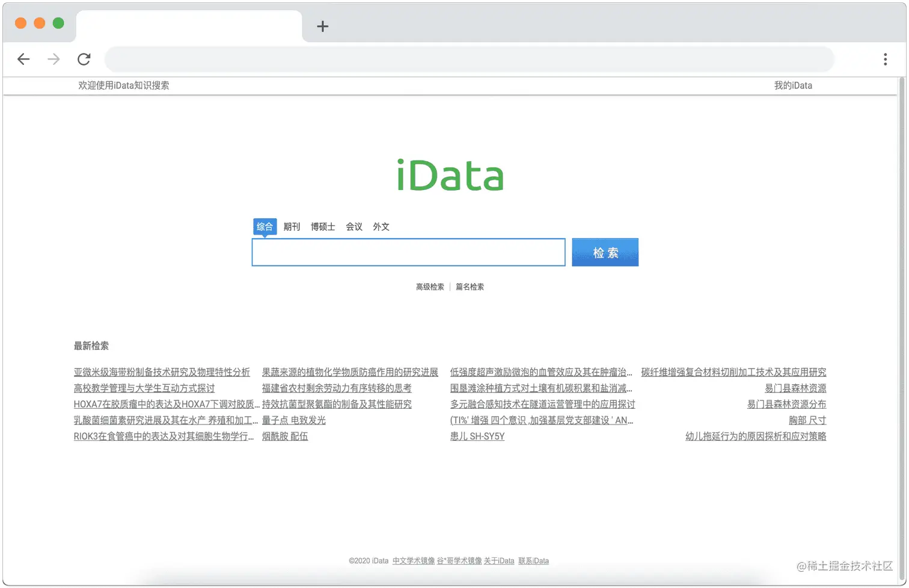Screen dimensions: 909x588
Task: Click the highlighted 综合 tab
Action: tap(265, 227)
